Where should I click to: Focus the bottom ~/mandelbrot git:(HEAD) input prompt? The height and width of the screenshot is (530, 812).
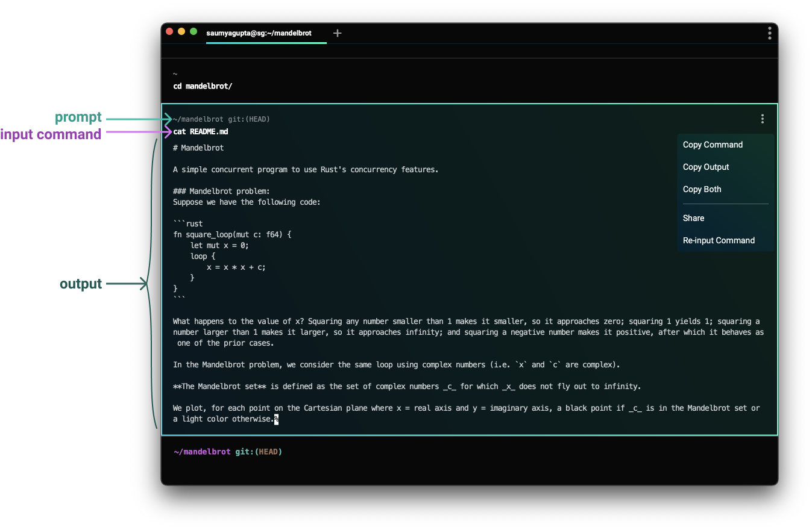(x=228, y=452)
